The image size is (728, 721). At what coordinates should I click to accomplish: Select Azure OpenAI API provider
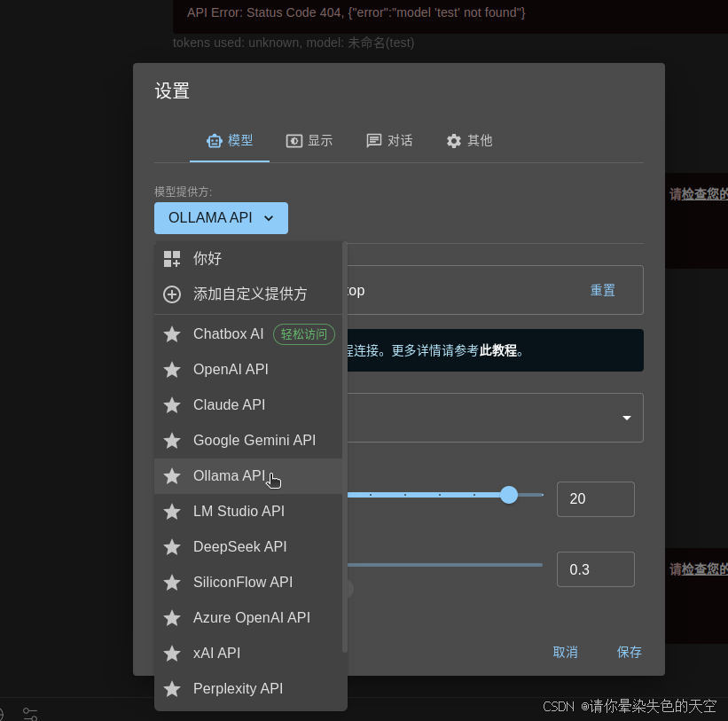coord(248,617)
